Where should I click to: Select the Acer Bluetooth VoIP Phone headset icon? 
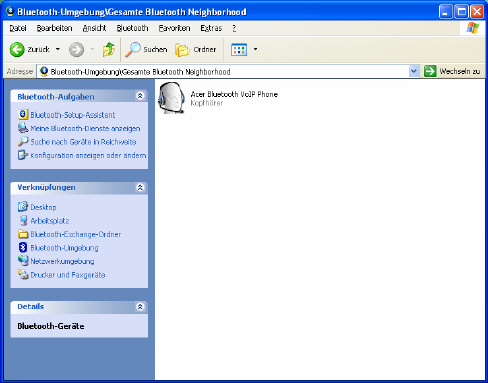(x=172, y=98)
